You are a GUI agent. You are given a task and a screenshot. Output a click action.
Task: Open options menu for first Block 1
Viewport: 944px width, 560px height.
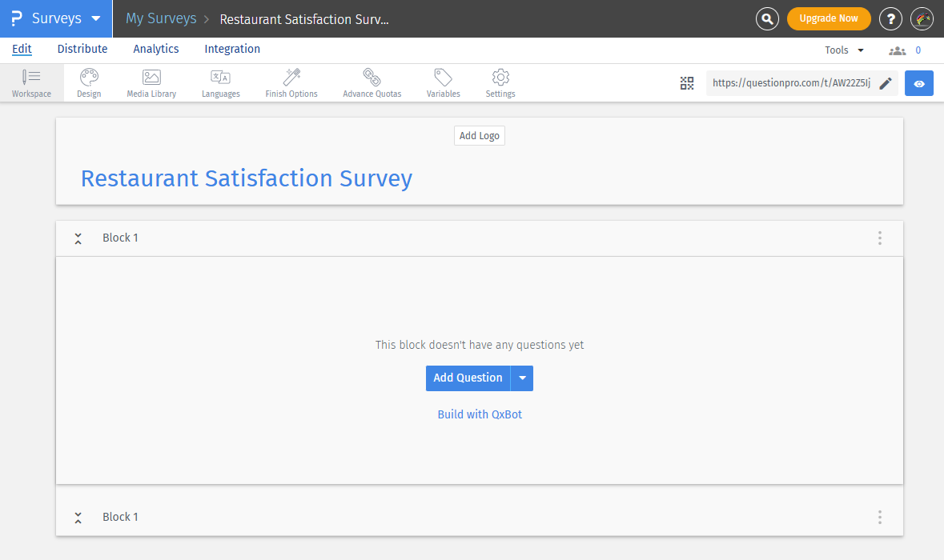pos(879,238)
